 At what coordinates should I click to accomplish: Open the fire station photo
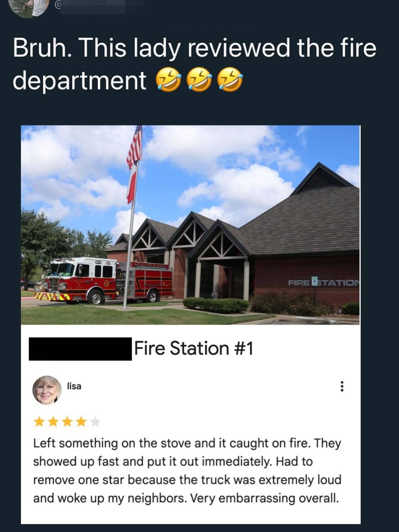pyautogui.click(x=190, y=225)
